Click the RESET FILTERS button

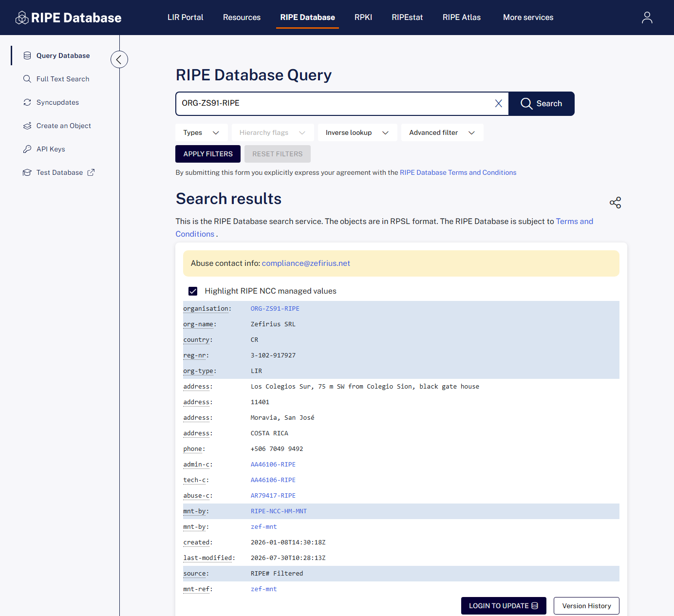point(278,154)
